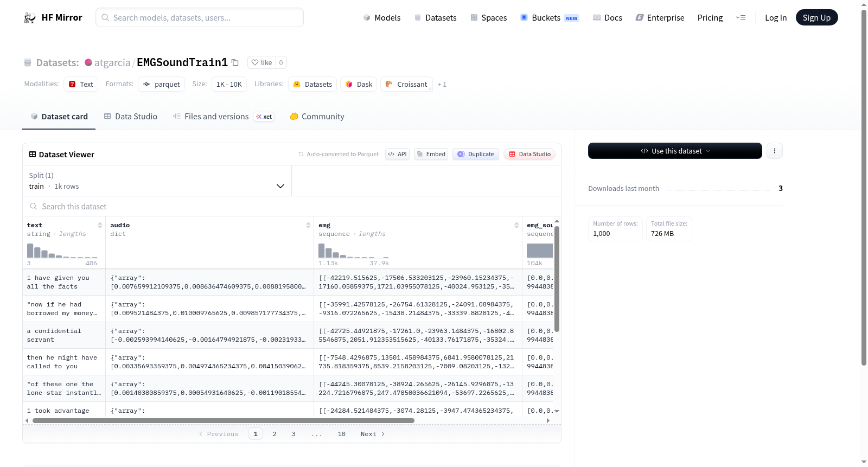Filter by parquet format tag
Screen dimensions: 868x467
click(x=161, y=84)
